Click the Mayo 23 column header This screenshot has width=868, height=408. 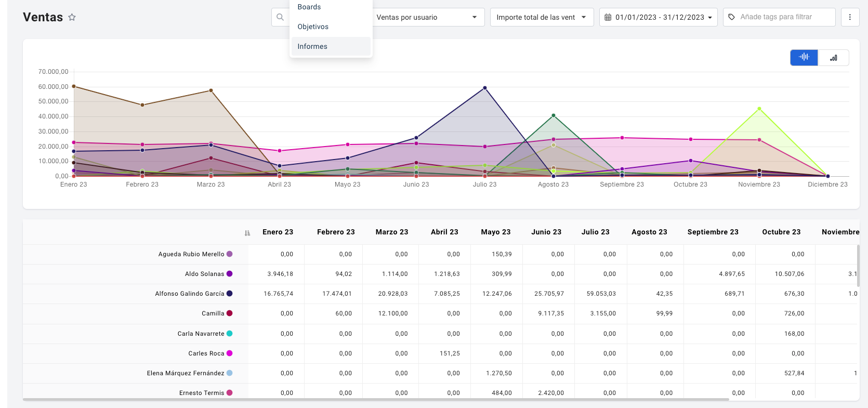(x=496, y=232)
